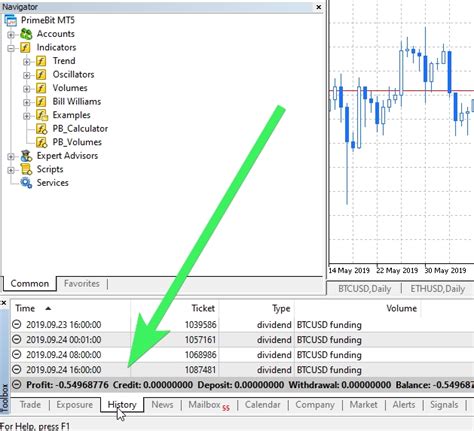Image resolution: width=474 pixels, height=431 pixels.
Task: Close the Toolbox panel
Action: [3, 303]
